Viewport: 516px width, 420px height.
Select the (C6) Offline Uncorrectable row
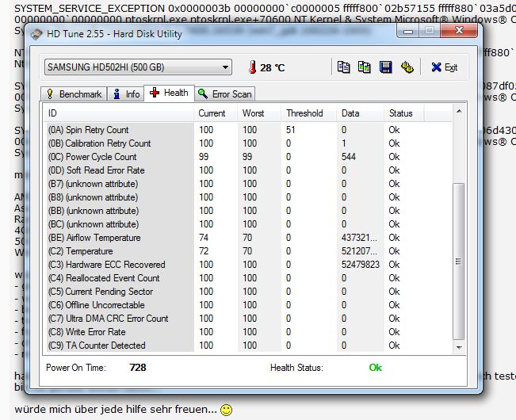point(248,305)
